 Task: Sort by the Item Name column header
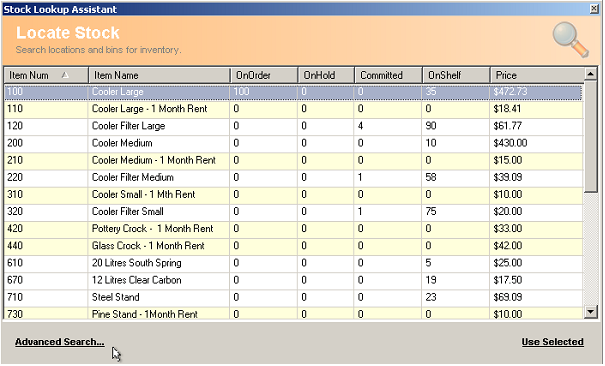click(x=159, y=75)
